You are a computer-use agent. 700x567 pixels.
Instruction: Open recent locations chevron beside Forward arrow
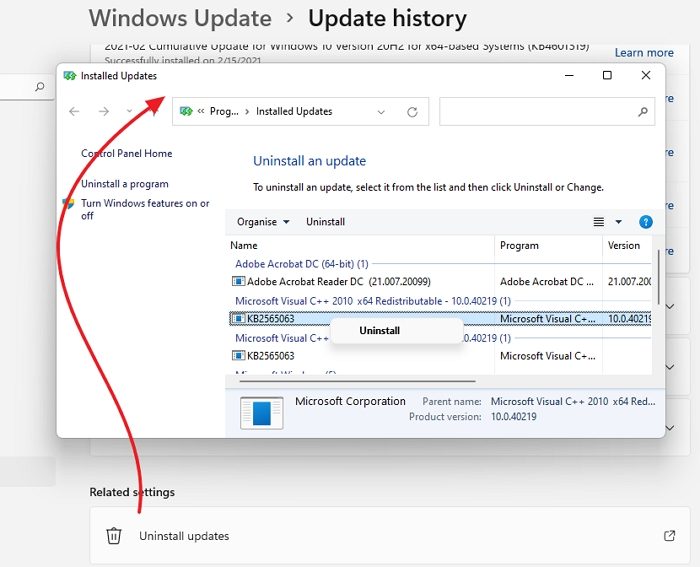tap(129, 111)
